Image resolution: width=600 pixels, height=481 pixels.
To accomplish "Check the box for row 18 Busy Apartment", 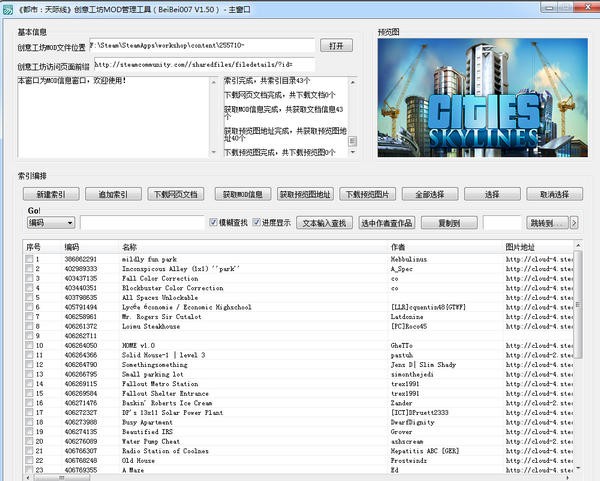I will (29, 422).
